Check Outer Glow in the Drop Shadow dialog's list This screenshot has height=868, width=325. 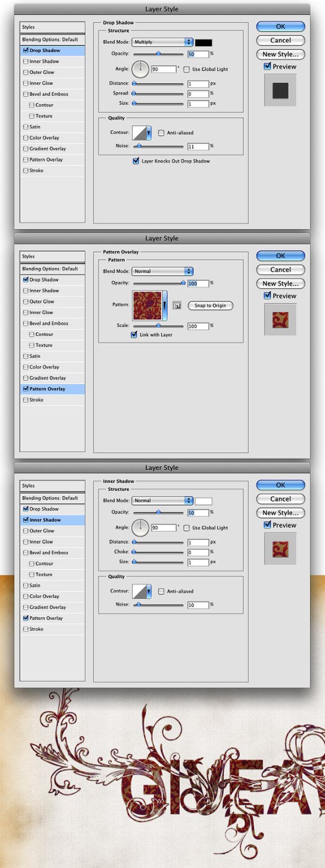(26, 72)
